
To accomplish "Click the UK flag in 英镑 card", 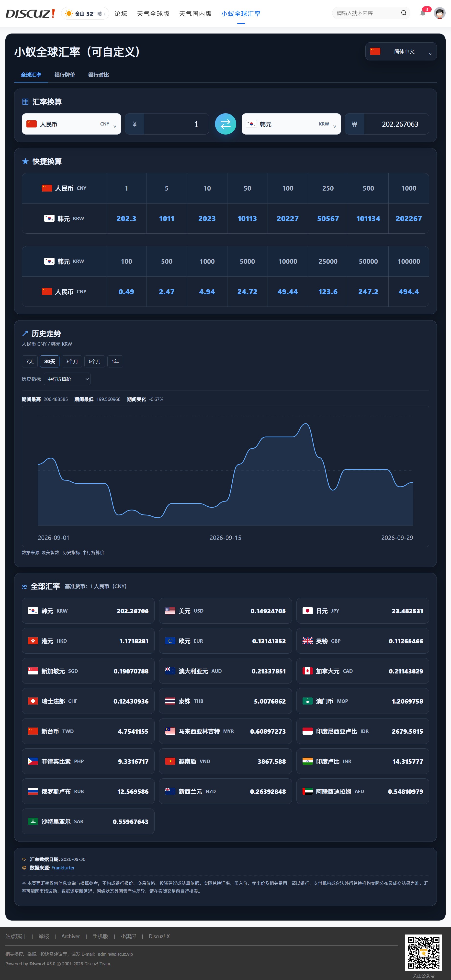I will [x=307, y=641].
